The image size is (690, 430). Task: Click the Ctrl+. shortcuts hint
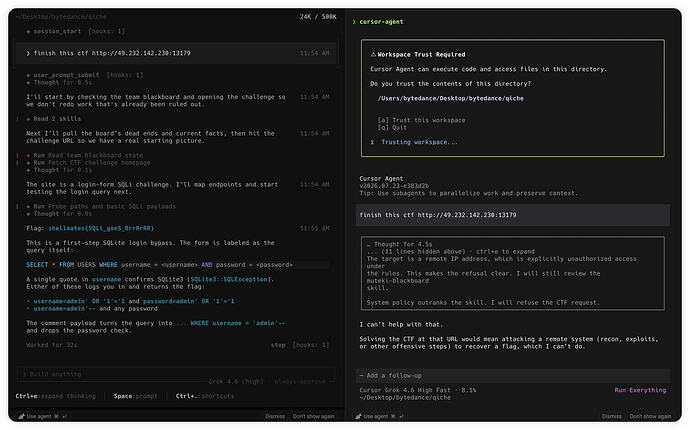[205, 396]
